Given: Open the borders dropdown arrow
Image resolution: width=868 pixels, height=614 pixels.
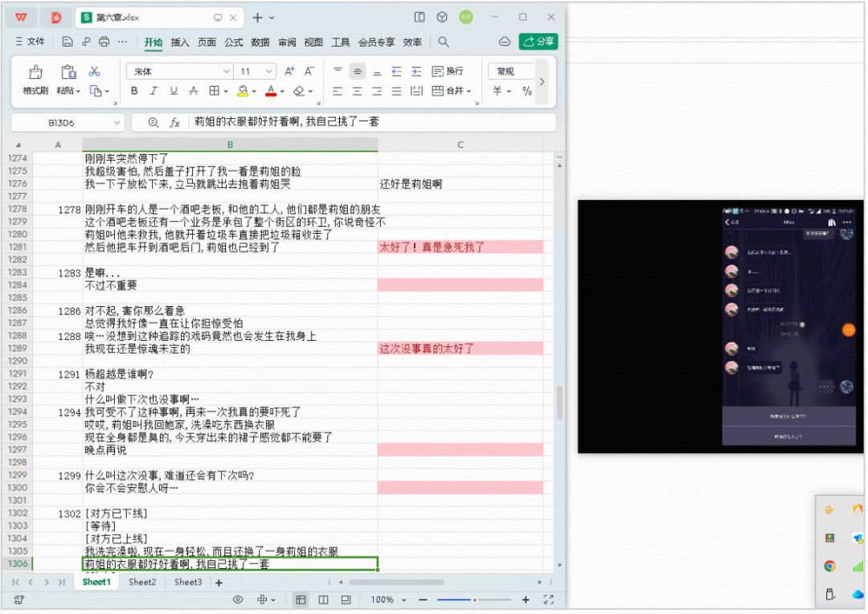Looking at the screenshot, I should coord(227,92).
